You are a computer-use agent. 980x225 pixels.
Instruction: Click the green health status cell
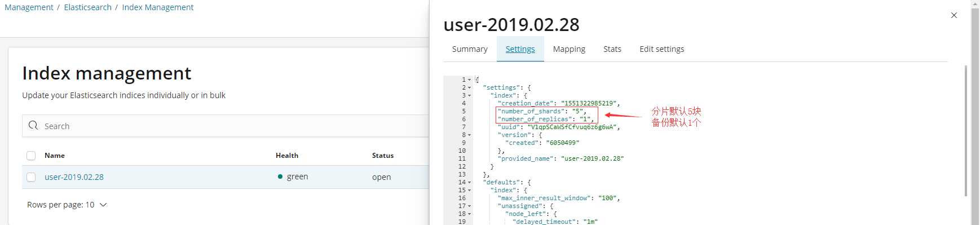click(x=293, y=177)
